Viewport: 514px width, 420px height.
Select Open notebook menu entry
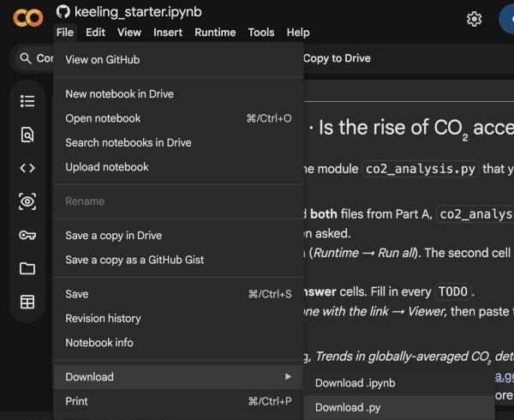[x=179, y=118]
